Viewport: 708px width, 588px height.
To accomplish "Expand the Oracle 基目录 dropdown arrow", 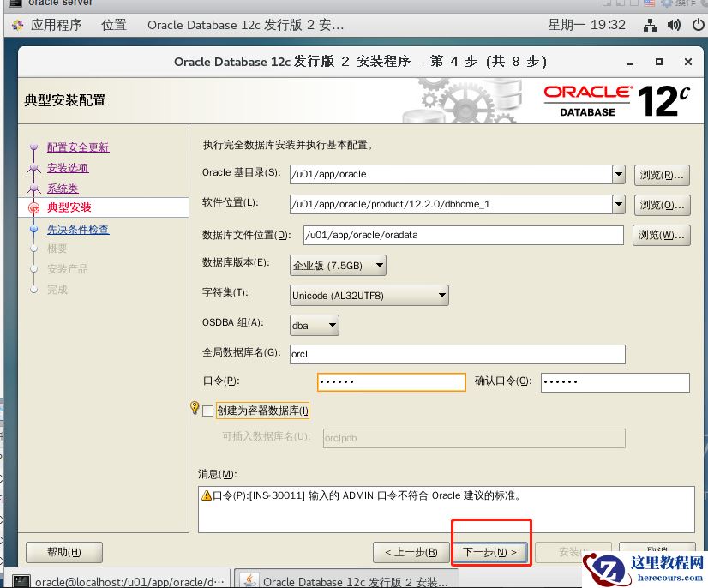I will (x=619, y=174).
